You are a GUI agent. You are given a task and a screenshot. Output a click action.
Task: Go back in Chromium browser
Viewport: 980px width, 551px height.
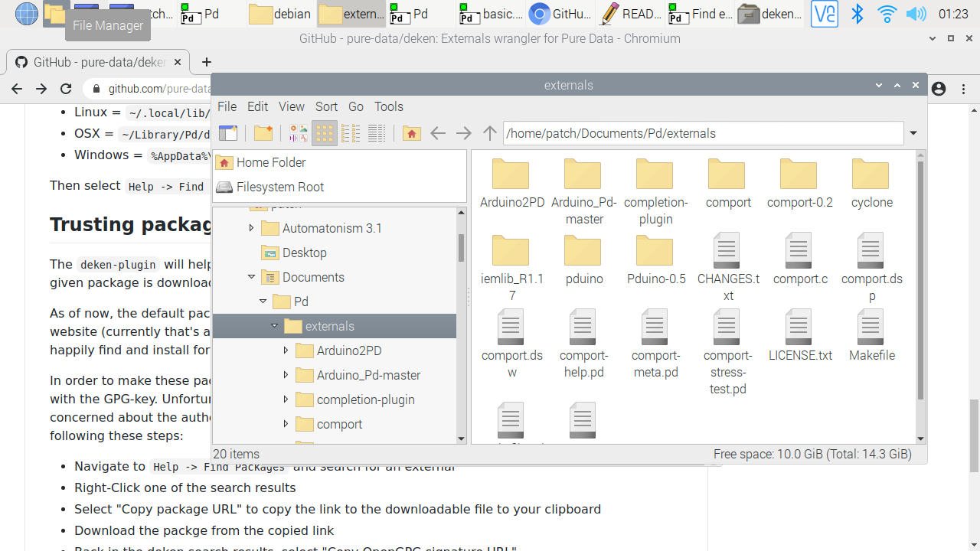click(17, 89)
